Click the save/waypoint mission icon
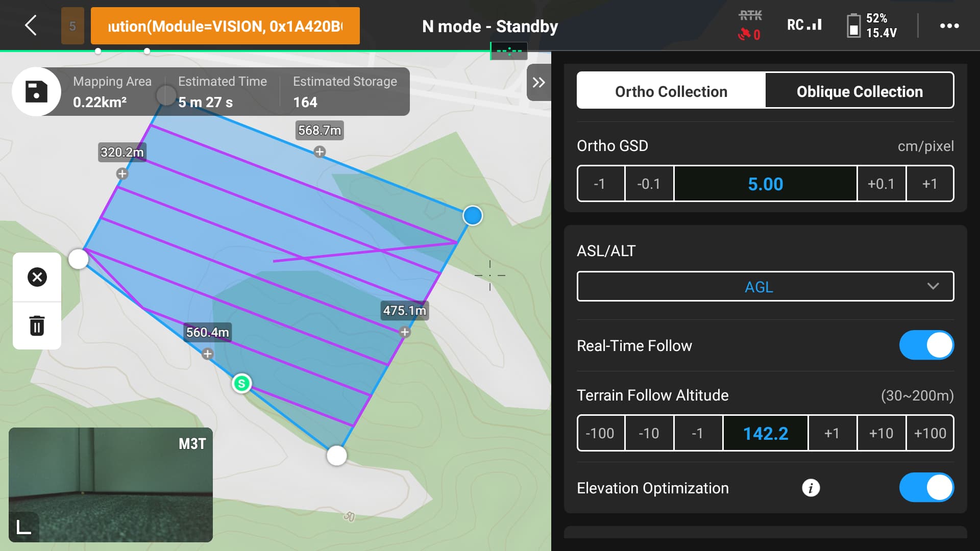Viewport: 980px width, 551px height. pos(35,91)
